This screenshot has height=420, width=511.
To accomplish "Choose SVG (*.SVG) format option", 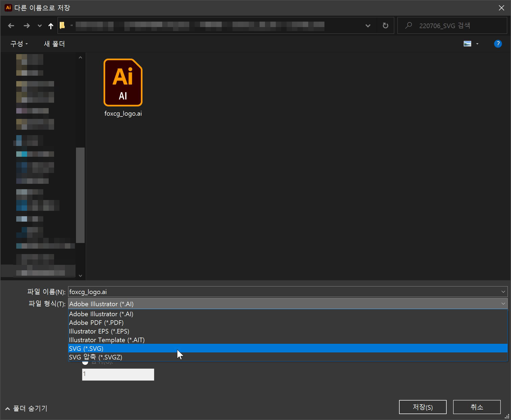I will tap(288, 348).
